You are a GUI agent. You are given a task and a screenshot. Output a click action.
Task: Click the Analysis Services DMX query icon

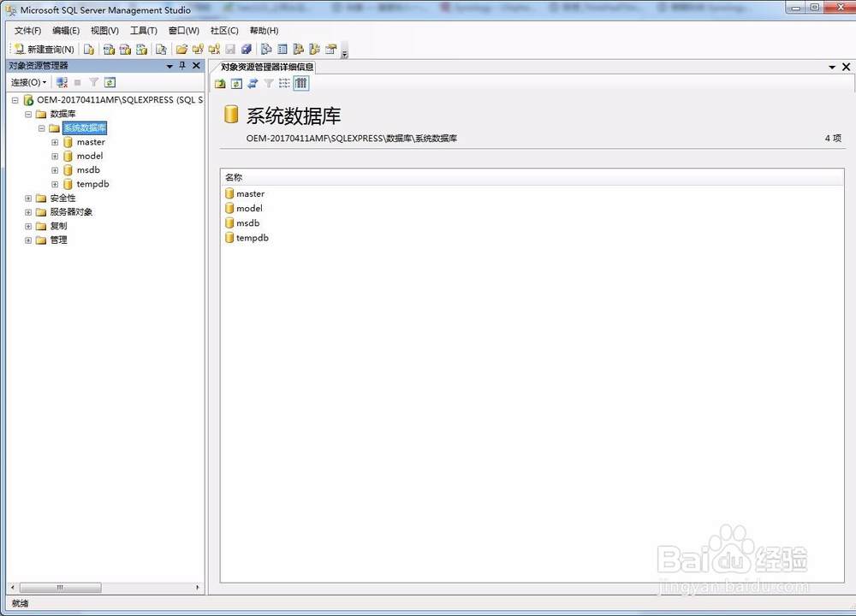125,50
